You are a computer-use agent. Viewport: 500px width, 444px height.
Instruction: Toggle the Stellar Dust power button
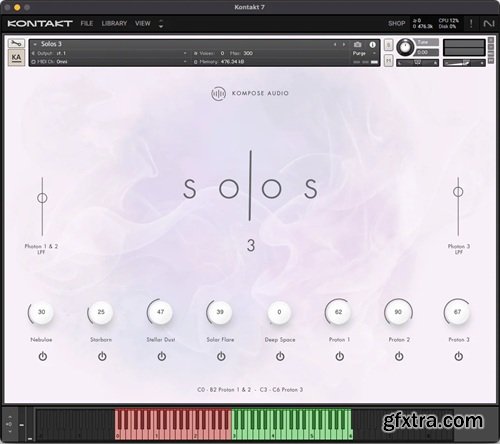[x=162, y=356]
